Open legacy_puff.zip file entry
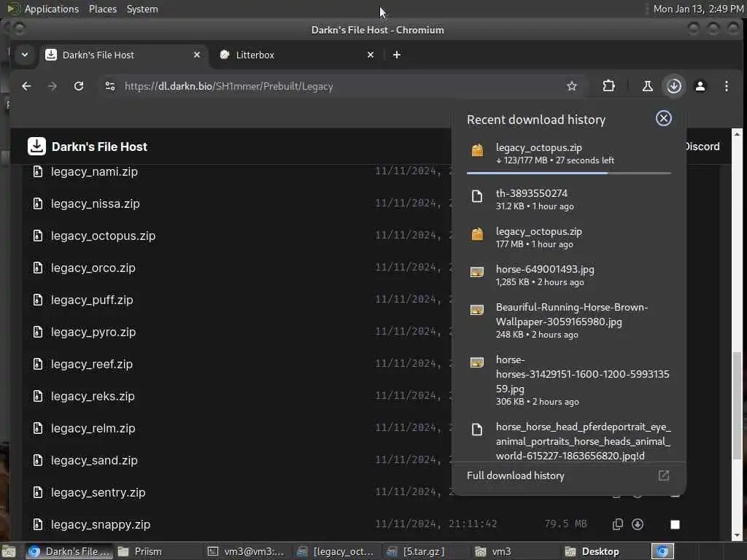Image resolution: width=747 pixels, height=560 pixels. [x=92, y=300]
